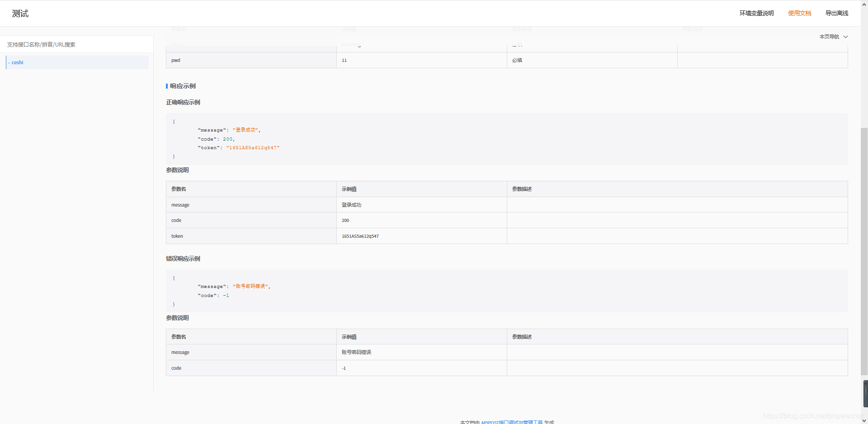This screenshot has height=424, width=868.
Task: Expand the 本页导航 dropdown
Action: click(833, 37)
